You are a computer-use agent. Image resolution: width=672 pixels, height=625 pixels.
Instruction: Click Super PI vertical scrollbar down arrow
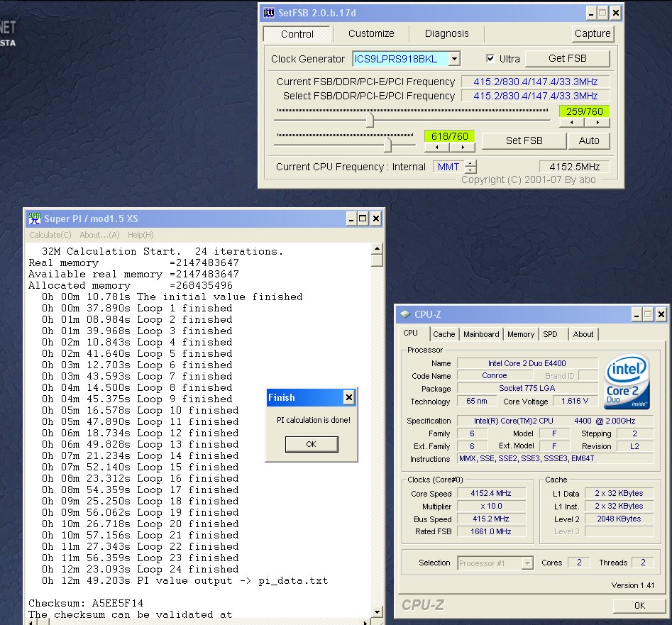(x=377, y=612)
